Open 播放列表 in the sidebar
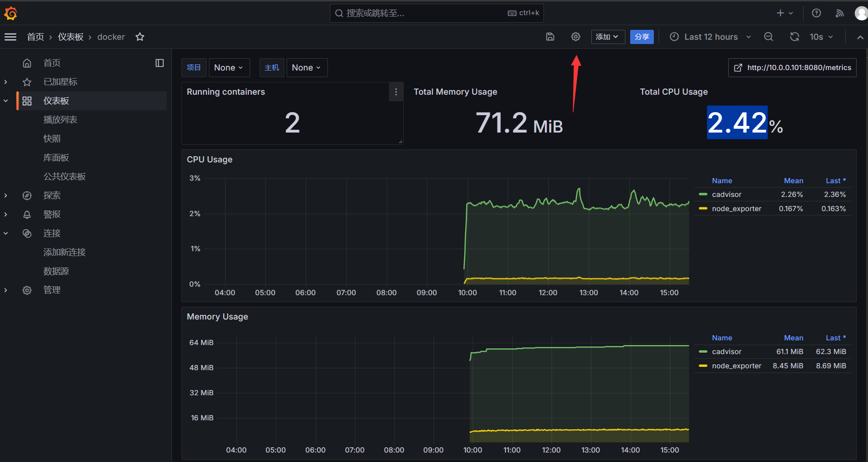This screenshot has height=462, width=868. [x=60, y=120]
